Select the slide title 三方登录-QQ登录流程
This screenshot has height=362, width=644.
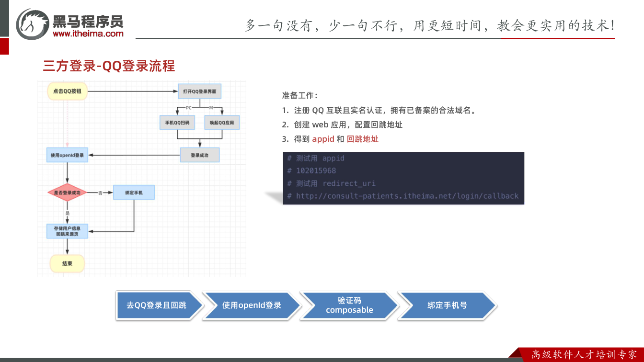coord(109,66)
